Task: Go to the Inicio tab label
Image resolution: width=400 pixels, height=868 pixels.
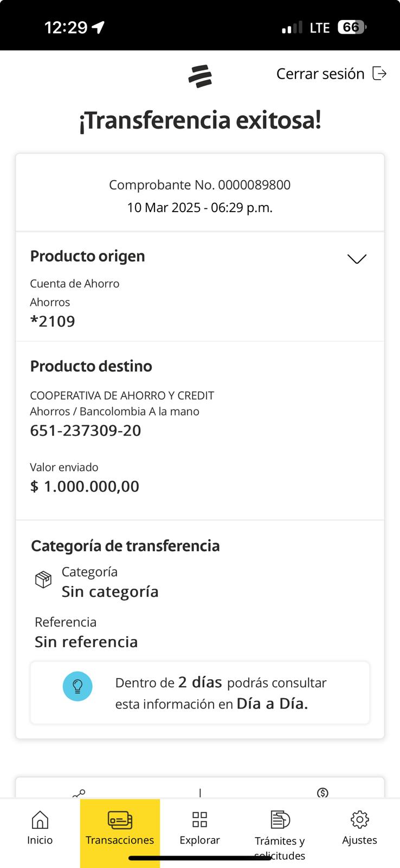Action: pos(40,840)
